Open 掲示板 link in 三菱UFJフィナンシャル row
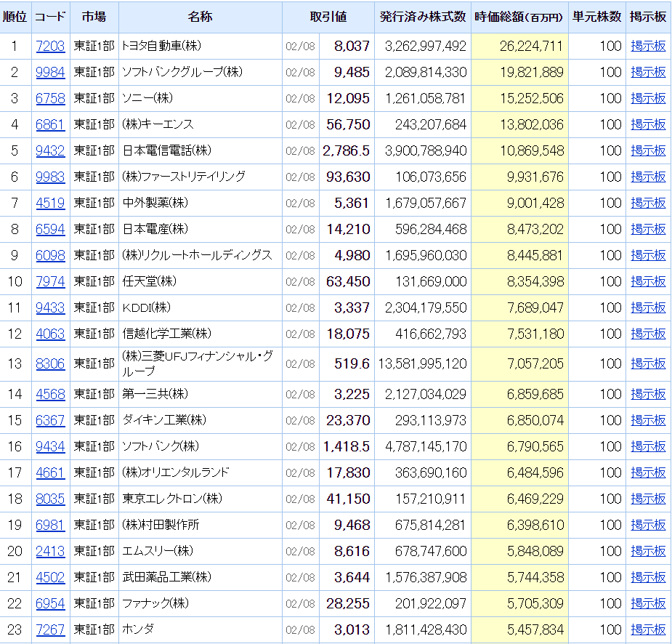 pyautogui.click(x=648, y=363)
